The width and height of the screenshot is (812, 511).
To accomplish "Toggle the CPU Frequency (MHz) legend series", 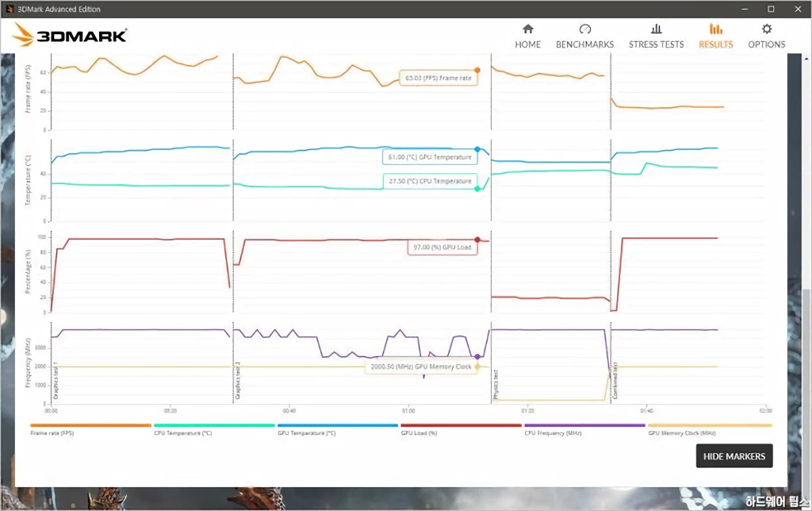I will [x=584, y=429].
